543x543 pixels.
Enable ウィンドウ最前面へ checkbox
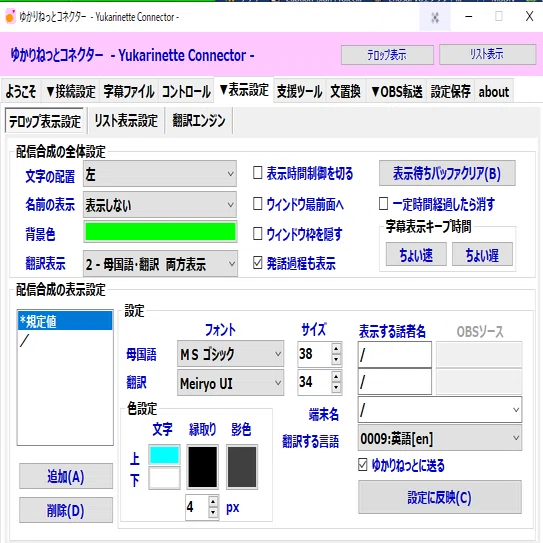[257, 204]
